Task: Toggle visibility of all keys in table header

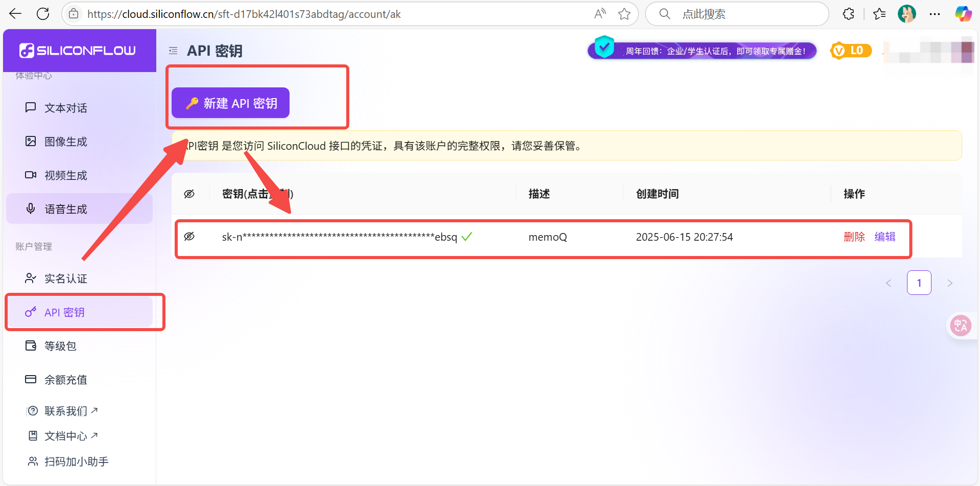Action: (189, 194)
